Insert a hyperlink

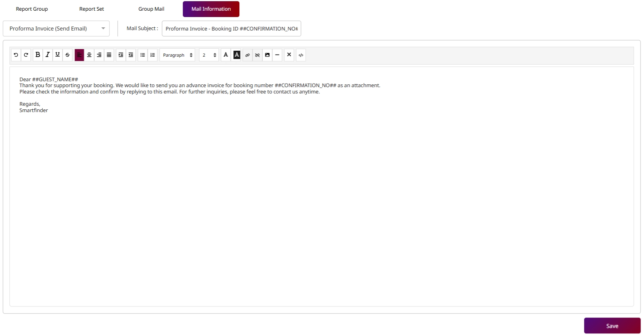pos(247,55)
